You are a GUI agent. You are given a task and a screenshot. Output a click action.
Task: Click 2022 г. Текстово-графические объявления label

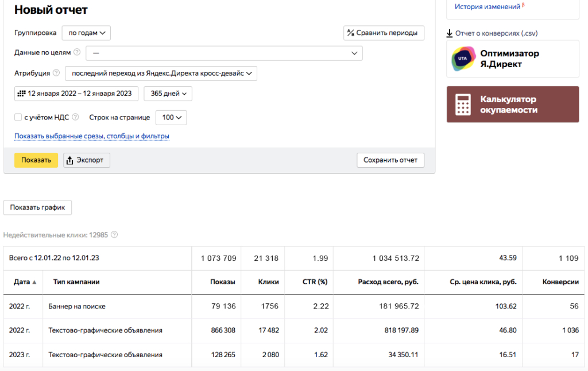[x=106, y=330]
